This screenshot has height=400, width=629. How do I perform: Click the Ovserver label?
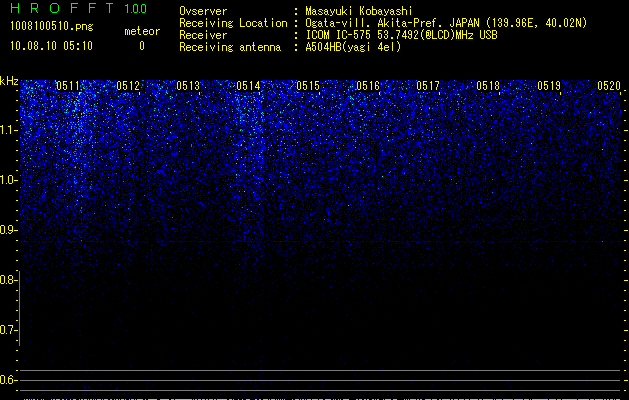(x=203, y=11)
